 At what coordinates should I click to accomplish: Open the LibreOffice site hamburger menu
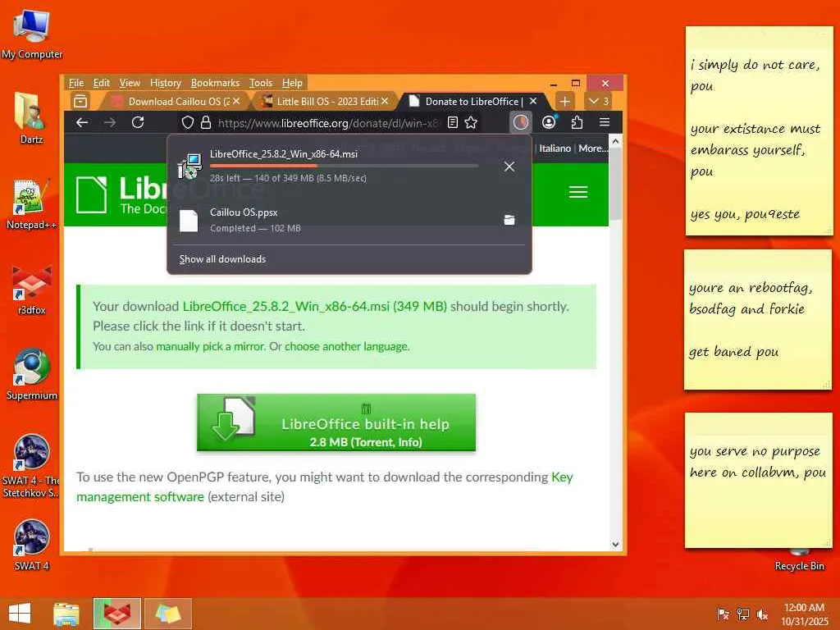point(578,192)
